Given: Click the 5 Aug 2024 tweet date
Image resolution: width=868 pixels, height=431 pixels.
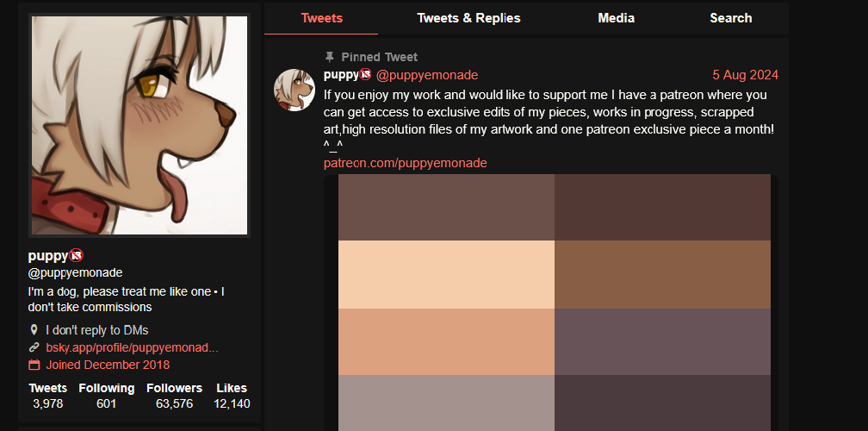Looking at the screenshot, I should tap(745, 75).
